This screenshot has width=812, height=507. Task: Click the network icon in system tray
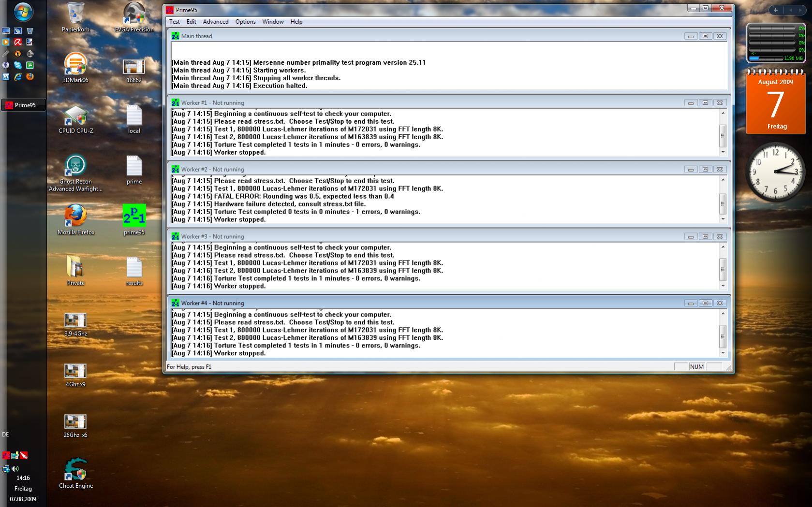click(6, 468)
